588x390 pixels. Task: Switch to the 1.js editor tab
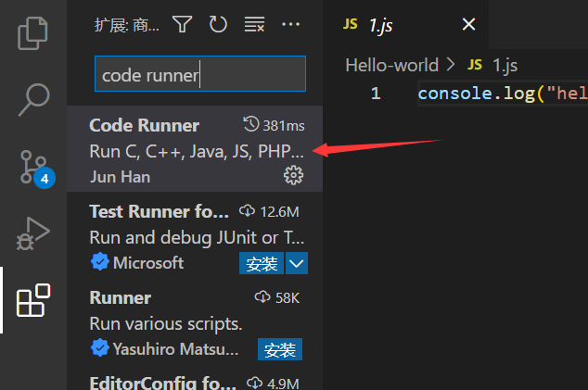(405, 24)
